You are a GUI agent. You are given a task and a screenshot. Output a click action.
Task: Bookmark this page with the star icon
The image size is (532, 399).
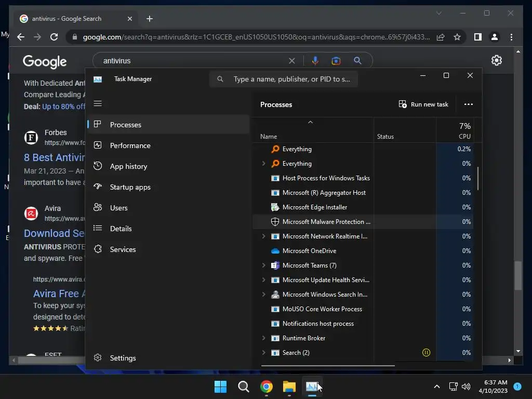coord(457,37)
